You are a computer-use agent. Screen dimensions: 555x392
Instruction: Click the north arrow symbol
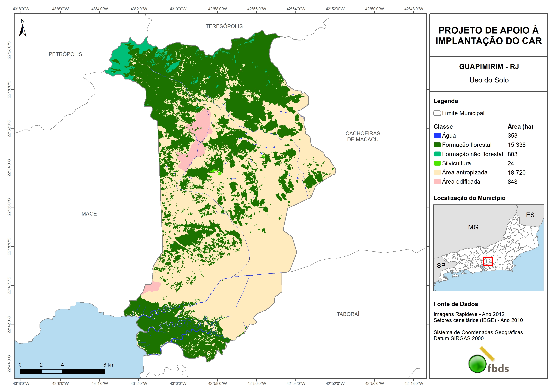(22, 30)
